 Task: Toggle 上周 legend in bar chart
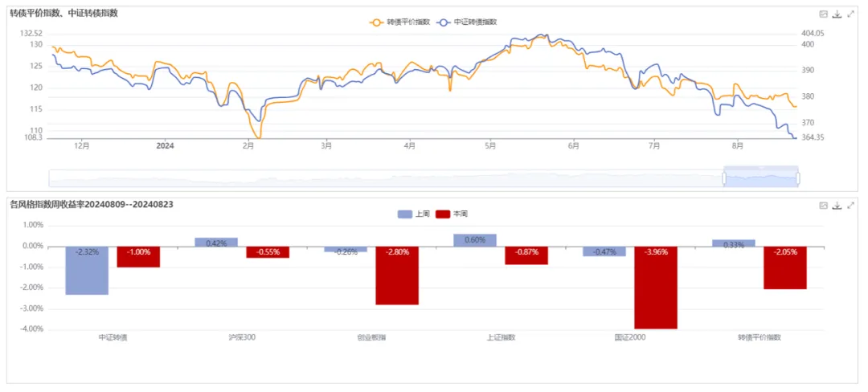coord(414,214)
